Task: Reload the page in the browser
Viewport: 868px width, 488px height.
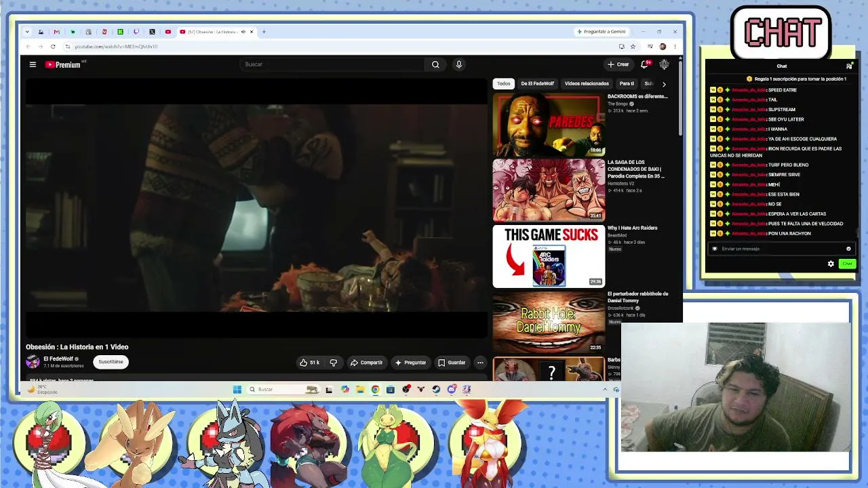Action: tap(53, 47)
